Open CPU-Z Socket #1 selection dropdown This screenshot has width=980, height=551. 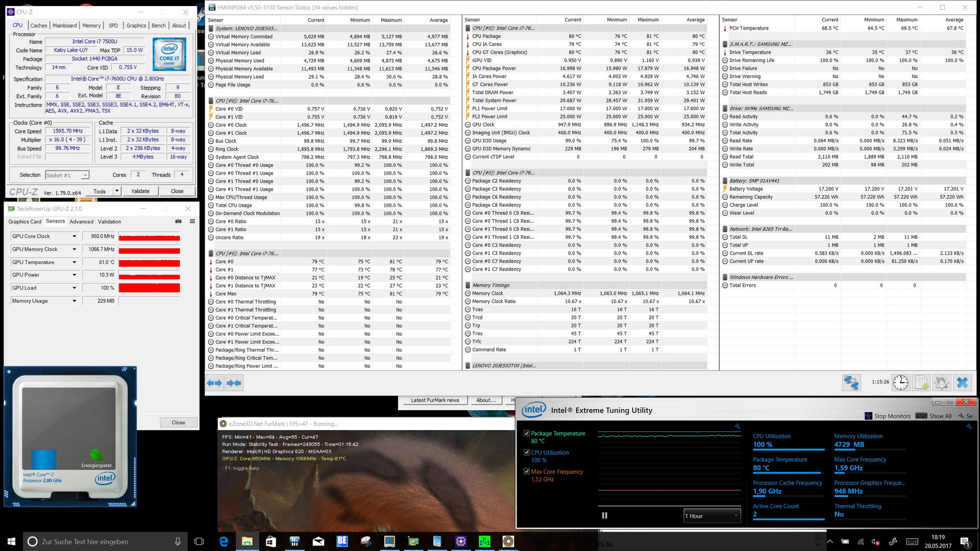tap(67, 175)
